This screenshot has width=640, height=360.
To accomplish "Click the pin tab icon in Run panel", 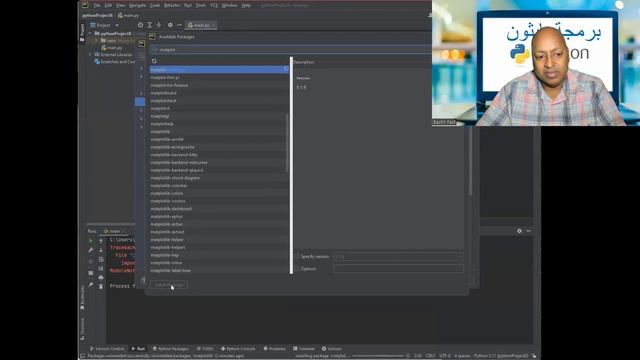I will (91, 285).
